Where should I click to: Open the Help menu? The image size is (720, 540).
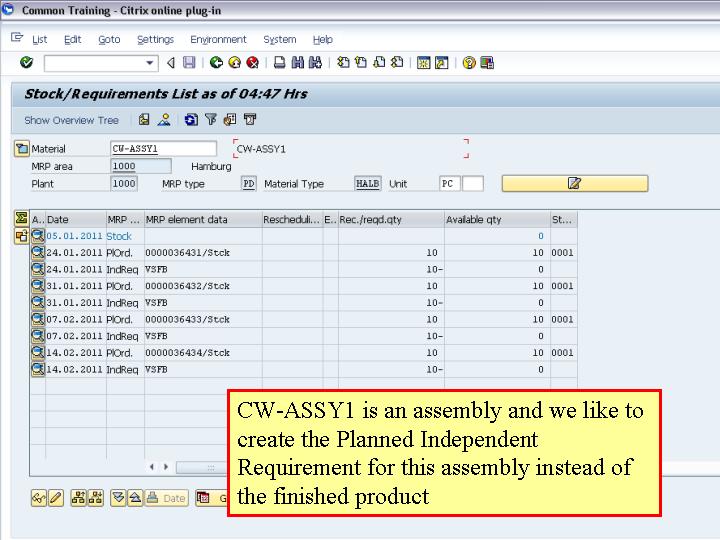click(x=323, y=39)
